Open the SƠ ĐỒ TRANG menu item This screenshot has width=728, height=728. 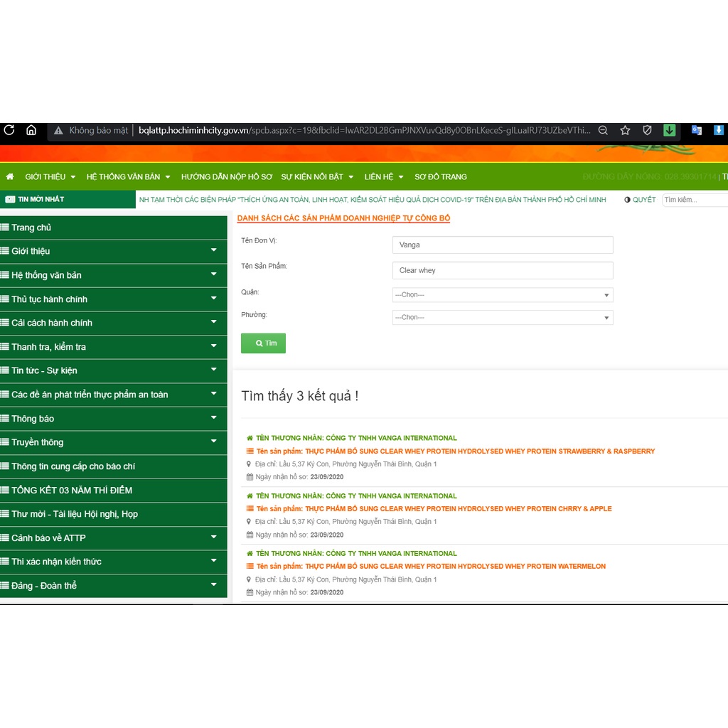point(441,176)
